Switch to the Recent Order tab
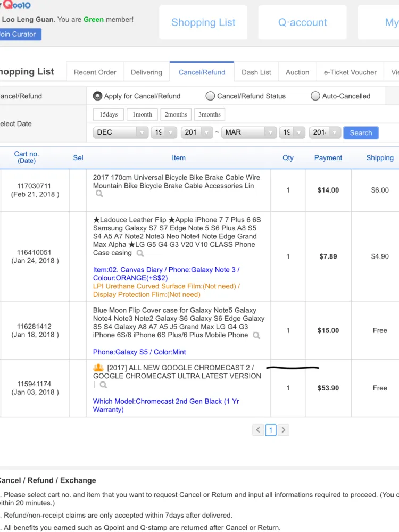The image size is (399, 532). pos(95,72)
